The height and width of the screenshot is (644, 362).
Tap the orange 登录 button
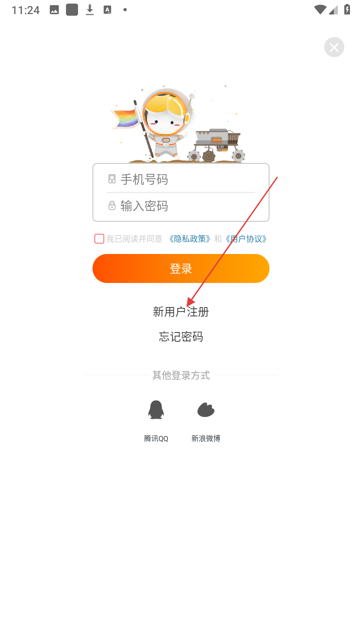tap(181, 268)
